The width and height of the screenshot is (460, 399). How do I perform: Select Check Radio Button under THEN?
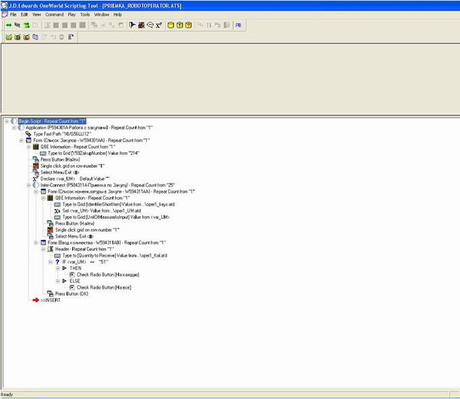pos(108,275)
